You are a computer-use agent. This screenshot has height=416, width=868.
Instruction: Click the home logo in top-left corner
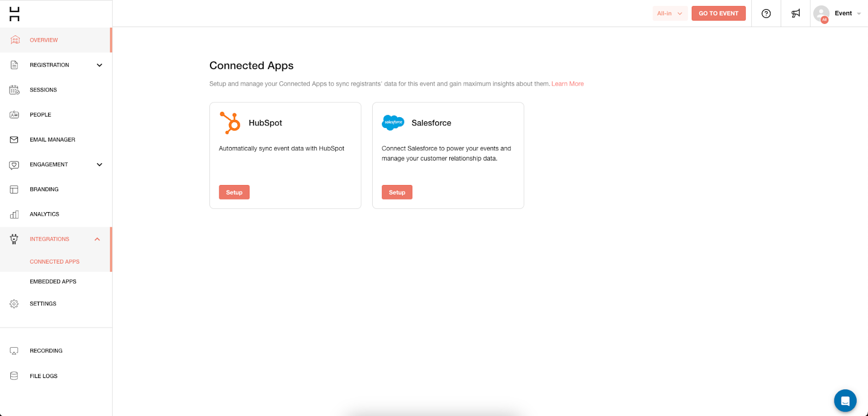pyautogui.click(x=15, y=14)
